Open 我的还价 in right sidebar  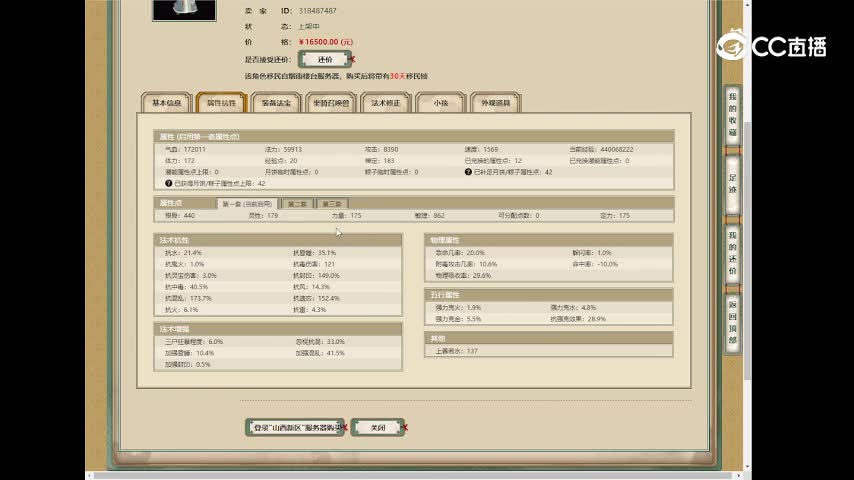[733, 253]
